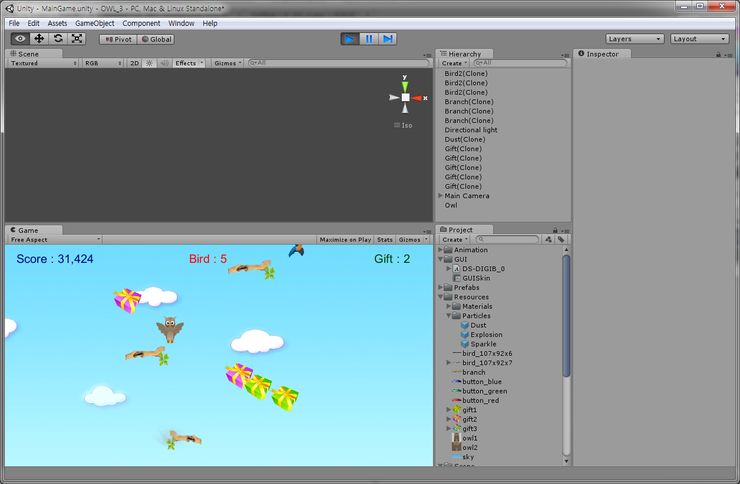Image resolution: width=740 pixels, height=484 pixels.
Task: Open the Component menu
Action: click(x=141, y=23)
